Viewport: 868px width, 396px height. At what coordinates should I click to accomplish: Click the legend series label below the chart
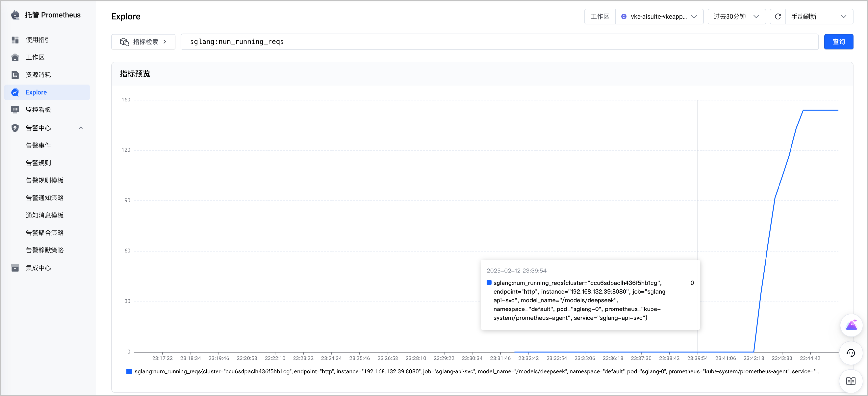click(x=476, y=371)
